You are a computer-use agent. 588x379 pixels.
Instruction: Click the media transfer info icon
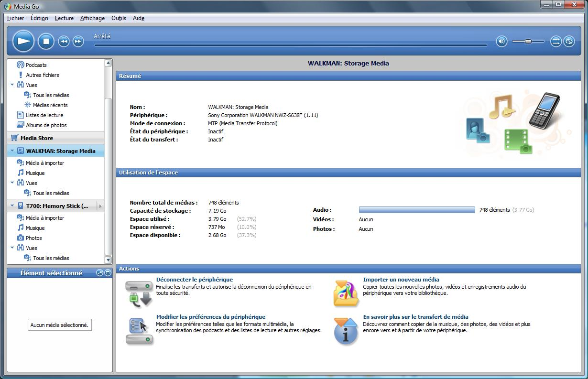pos(346,331)
